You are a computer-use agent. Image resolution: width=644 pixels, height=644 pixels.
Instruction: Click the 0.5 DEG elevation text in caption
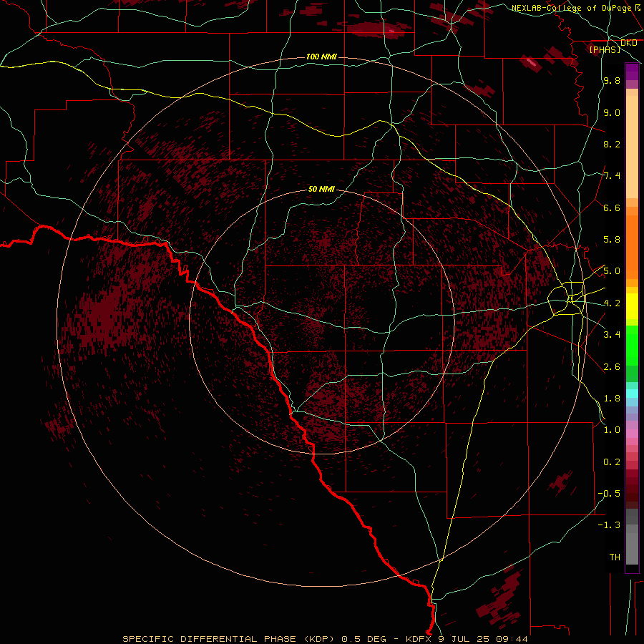(364, 639)
